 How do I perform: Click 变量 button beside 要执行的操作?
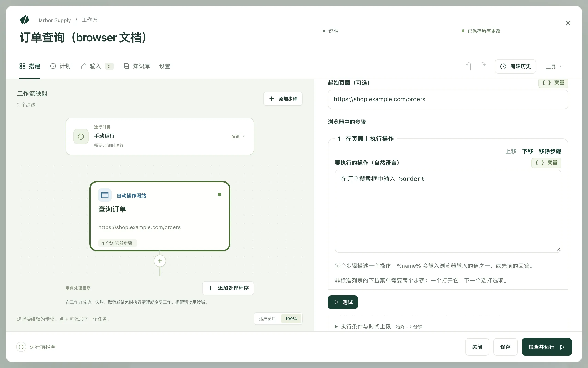point(546,163)
